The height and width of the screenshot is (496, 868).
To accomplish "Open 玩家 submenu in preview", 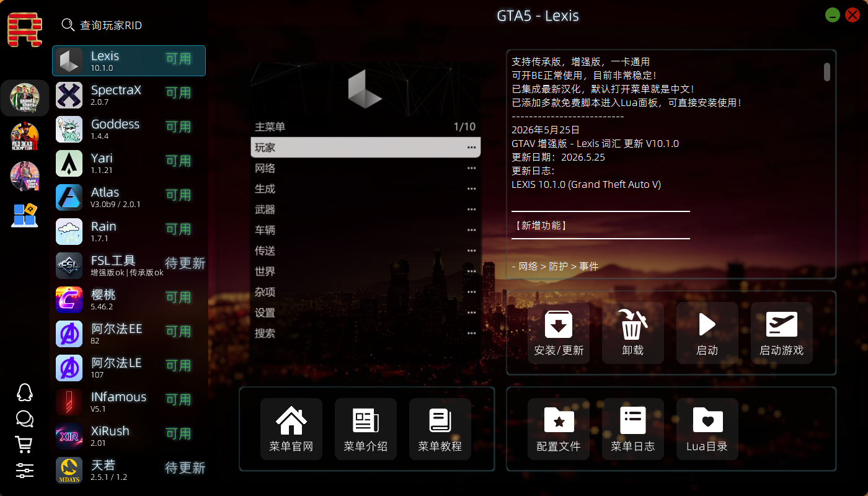I will pos(366,148).
